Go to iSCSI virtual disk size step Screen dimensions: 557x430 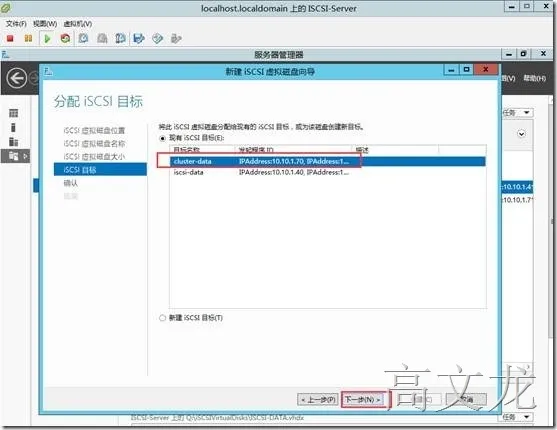94,157
